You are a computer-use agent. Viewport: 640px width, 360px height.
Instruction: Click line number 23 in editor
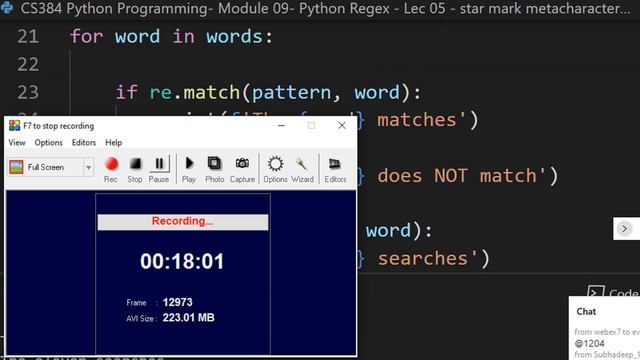(x=28, y=92)
